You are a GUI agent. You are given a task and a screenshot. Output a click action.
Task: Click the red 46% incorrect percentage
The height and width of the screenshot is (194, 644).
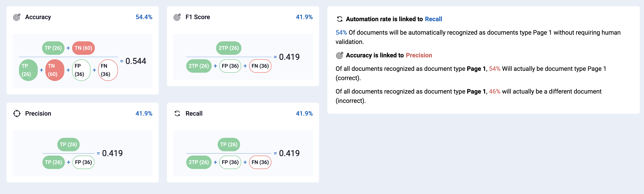coord(494,91)
